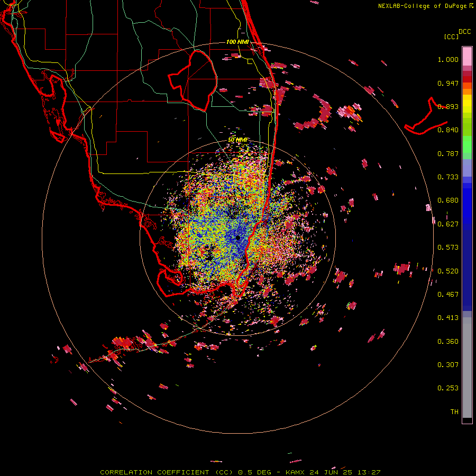This screenshot has width=476, height=476.
Task: Click the TH threshold label
Action: tap(454, 412)
